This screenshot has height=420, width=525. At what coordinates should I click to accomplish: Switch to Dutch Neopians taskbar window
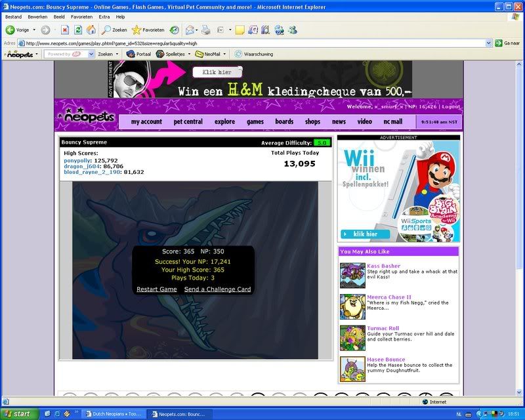[114, 414]
